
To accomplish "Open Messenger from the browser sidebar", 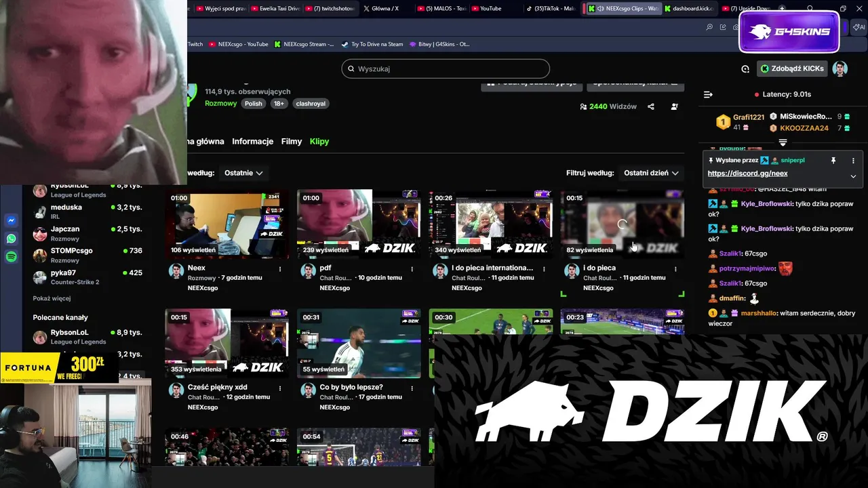I will (x=12, y=220).
